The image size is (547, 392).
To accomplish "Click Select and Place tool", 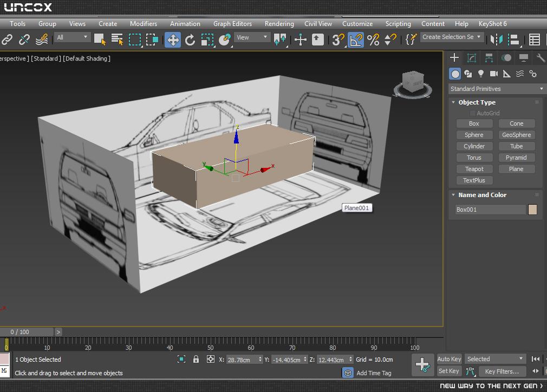I will coord(225,40).
